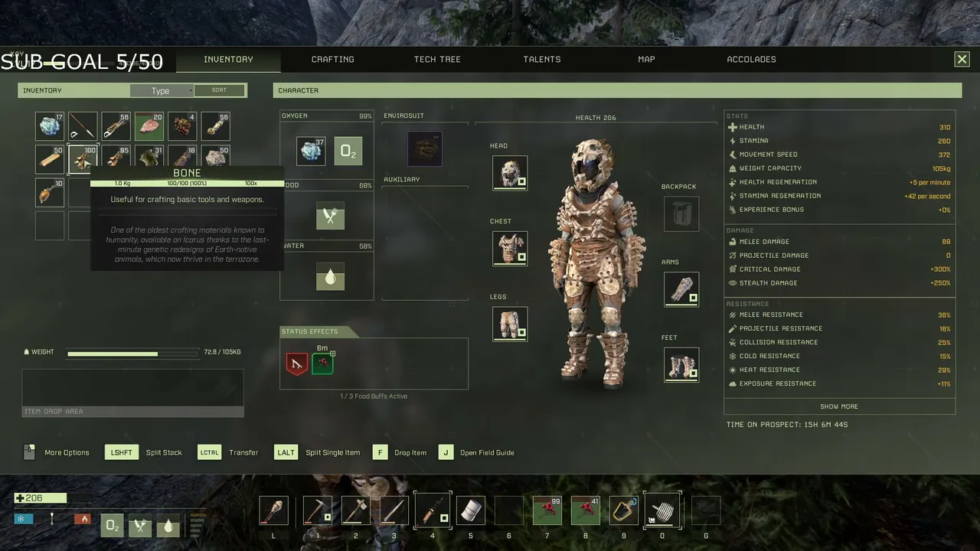
Task: Open the Talents tab
Action: point(542,59)
